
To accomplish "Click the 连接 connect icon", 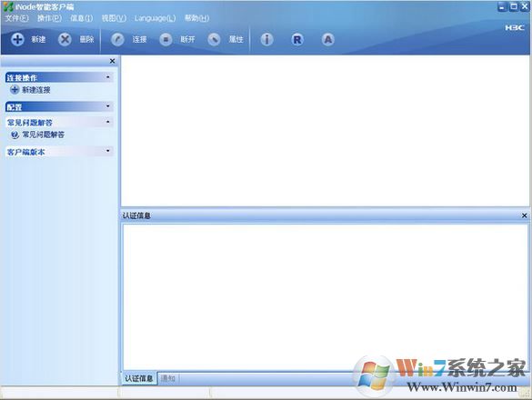I will pos(117,40).
